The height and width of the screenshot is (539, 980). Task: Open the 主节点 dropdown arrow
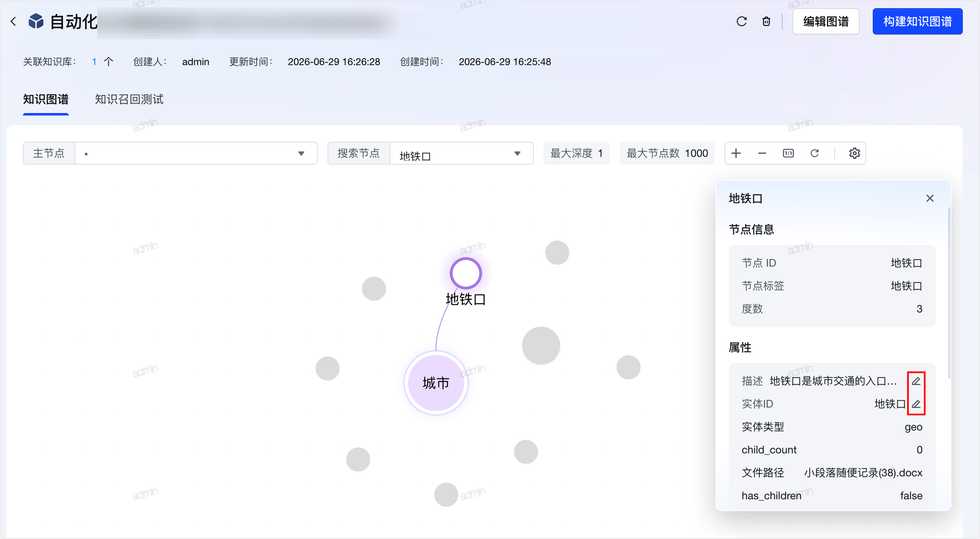(x=301, y=154)
